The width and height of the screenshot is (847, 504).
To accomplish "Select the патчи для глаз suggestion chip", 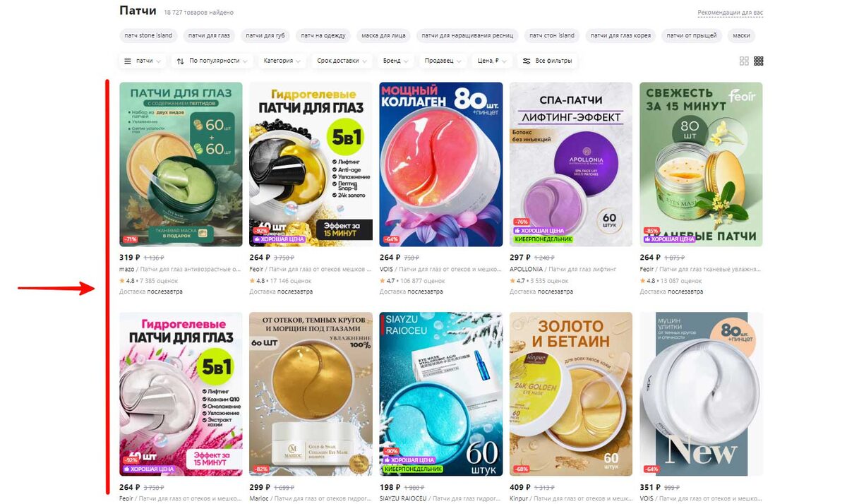I will pos(209,35).
